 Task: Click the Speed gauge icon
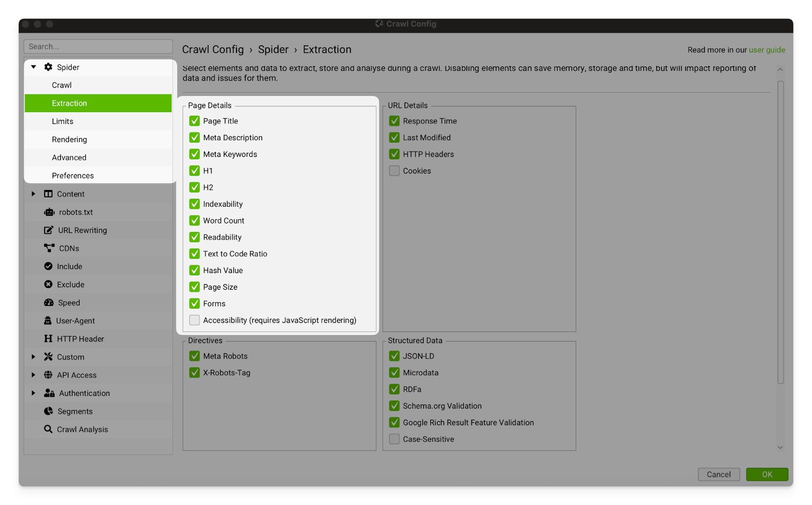(49, 302)
